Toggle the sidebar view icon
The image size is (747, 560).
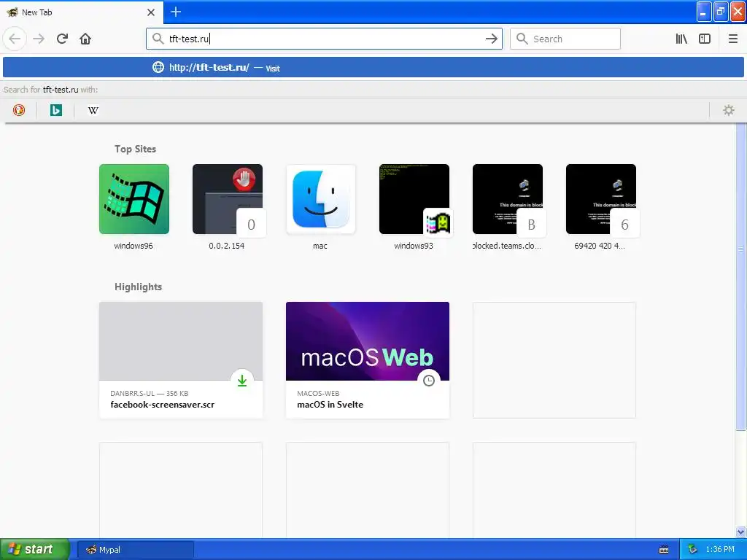pos(705,39)
